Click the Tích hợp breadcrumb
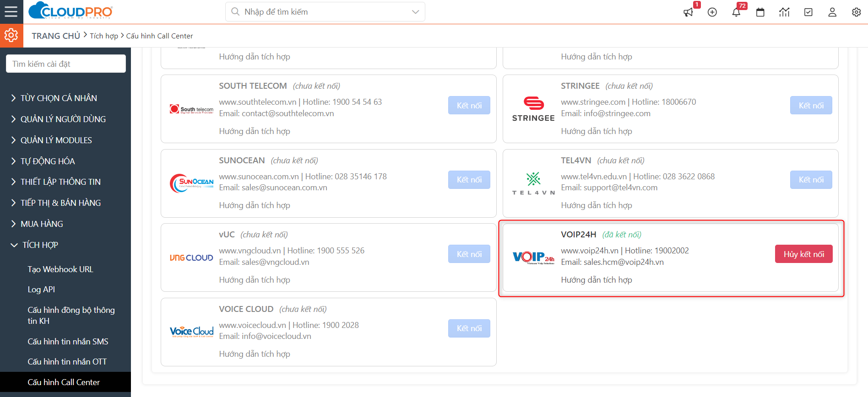 [x=104, y=36]
